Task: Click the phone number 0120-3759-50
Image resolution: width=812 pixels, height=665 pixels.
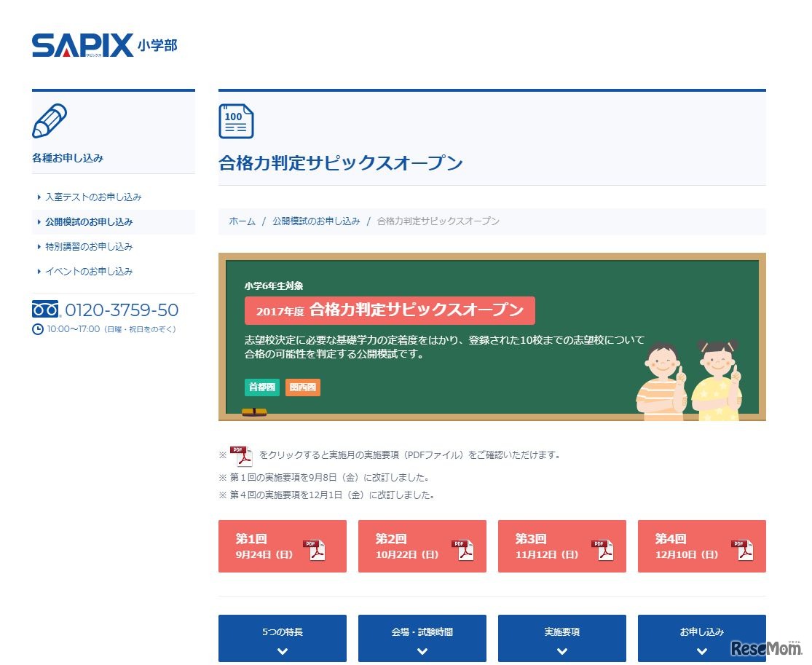Action: [122, 310]
